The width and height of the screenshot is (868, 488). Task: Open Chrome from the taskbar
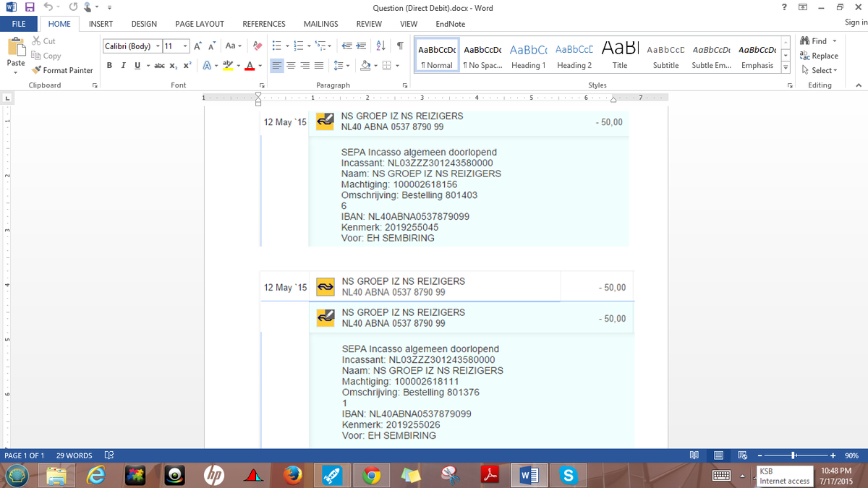click(372, 475)
